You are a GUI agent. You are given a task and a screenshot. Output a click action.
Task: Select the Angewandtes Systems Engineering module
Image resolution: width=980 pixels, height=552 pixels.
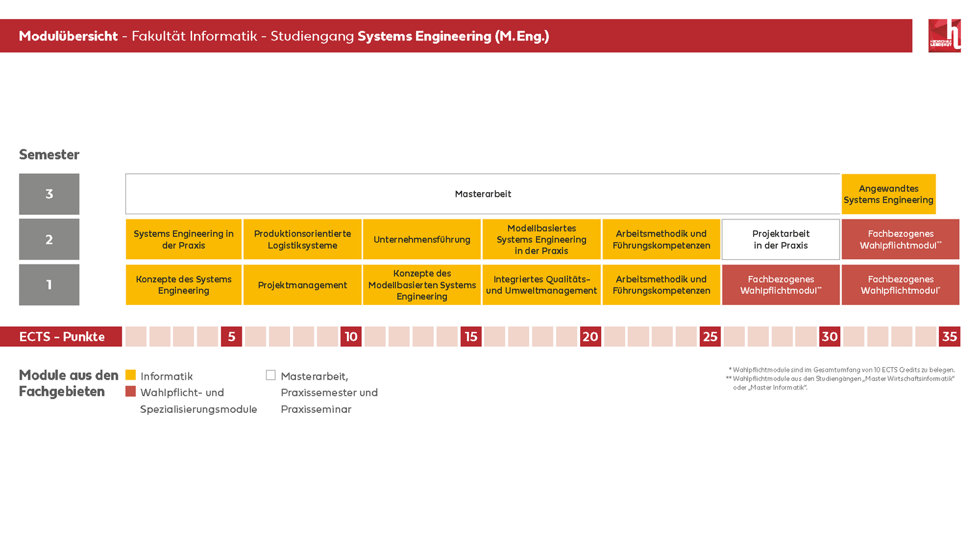point(889,194)
